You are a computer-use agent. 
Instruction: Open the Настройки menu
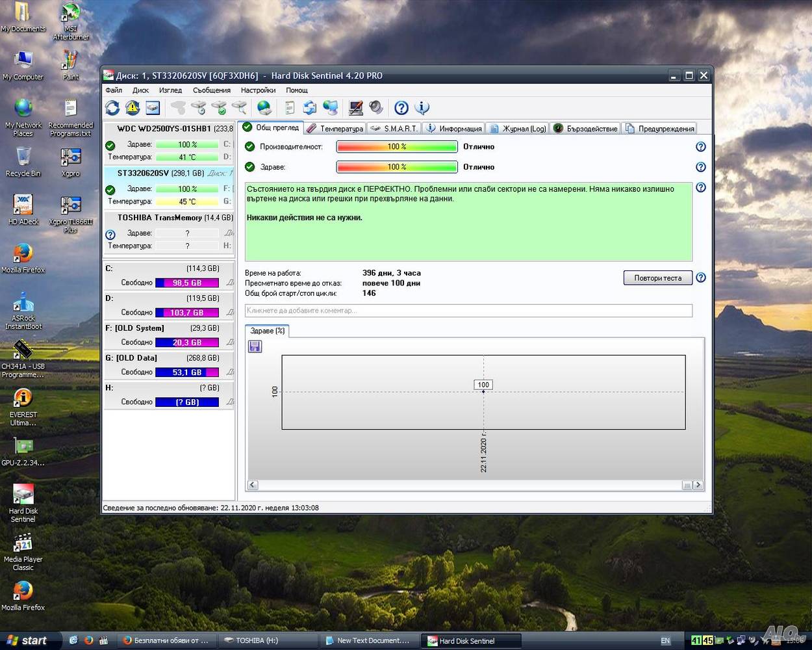[x=259, y=90]
